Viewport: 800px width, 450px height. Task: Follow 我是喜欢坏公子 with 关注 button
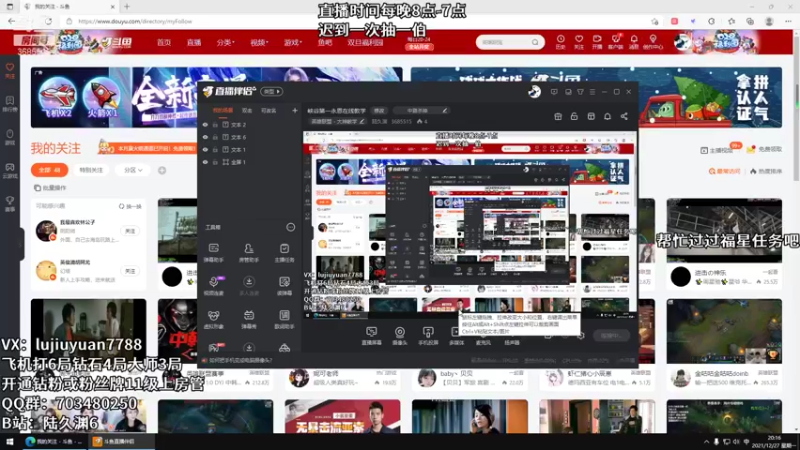[130, 231]
